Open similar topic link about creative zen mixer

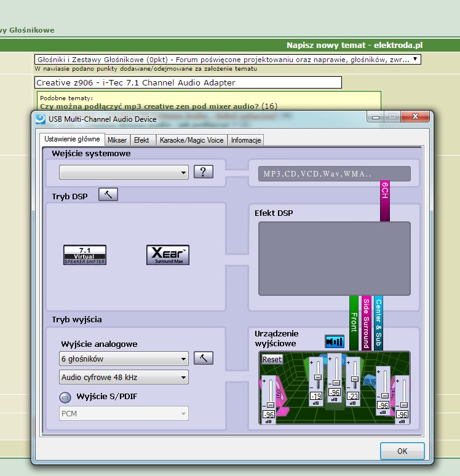tap(149, 106)
